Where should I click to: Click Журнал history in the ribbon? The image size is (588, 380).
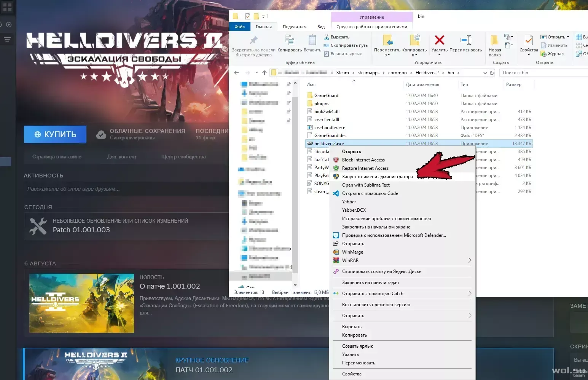pyautogui.click(x=552, y=54)
